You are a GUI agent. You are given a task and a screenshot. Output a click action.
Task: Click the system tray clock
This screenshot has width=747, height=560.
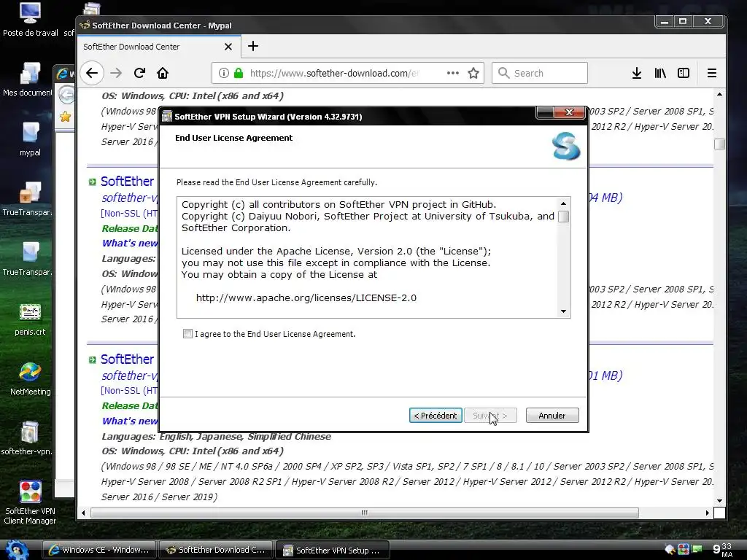pyautogui.click(x=722, y=550)
